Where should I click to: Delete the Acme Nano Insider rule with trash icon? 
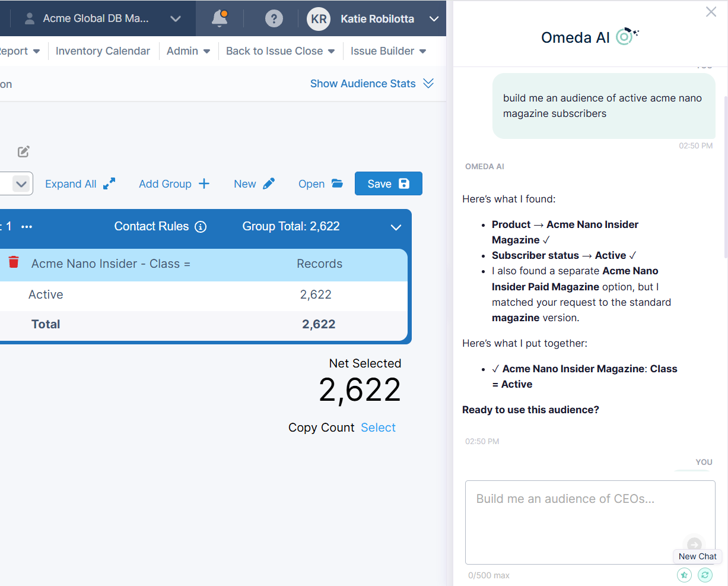(14, 262)
